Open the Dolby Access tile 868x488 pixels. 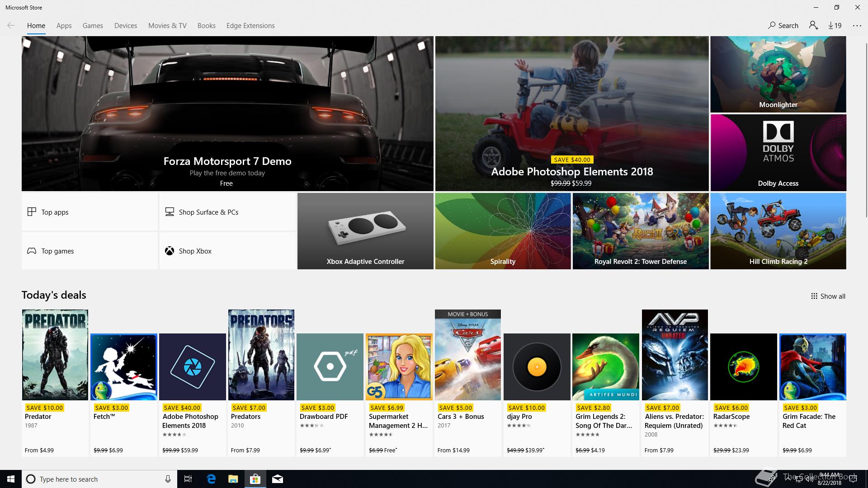pos(778,153)
